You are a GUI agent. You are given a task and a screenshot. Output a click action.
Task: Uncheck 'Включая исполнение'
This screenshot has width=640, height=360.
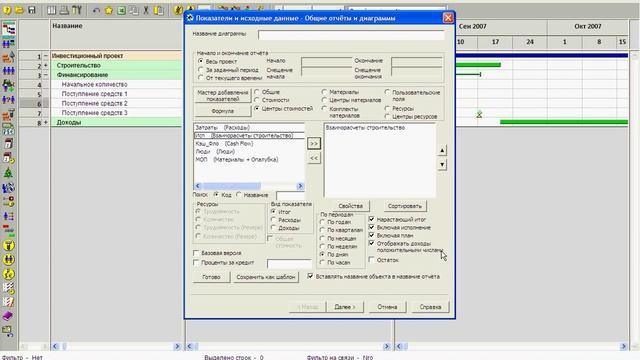371,227
